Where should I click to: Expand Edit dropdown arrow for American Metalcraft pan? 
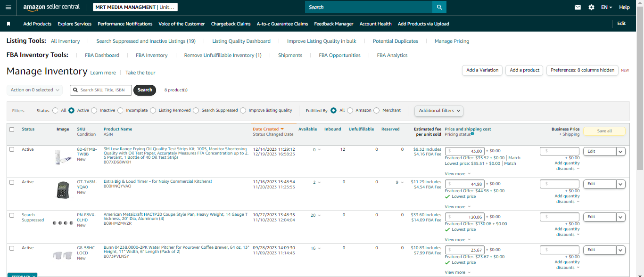621,218
